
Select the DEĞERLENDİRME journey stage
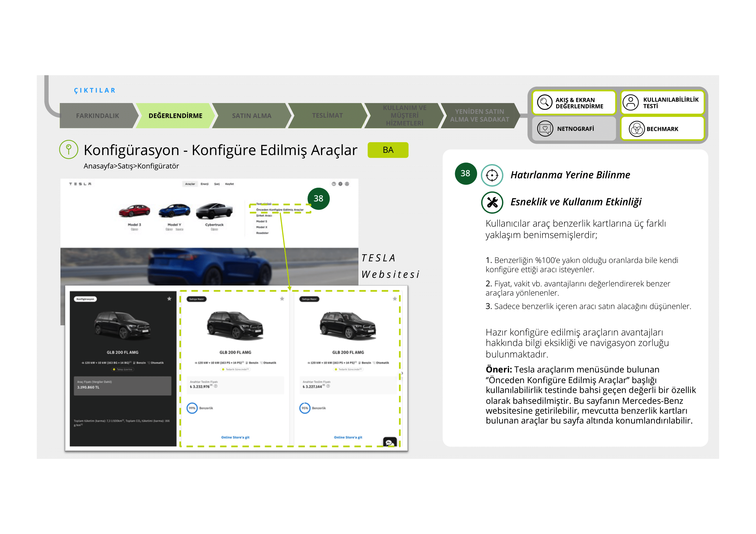(175, 115)
